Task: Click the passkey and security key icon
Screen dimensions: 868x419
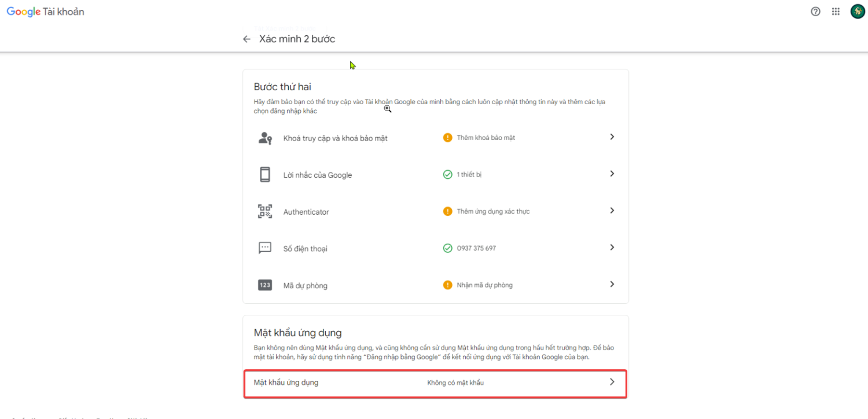Action: [265, 138]
